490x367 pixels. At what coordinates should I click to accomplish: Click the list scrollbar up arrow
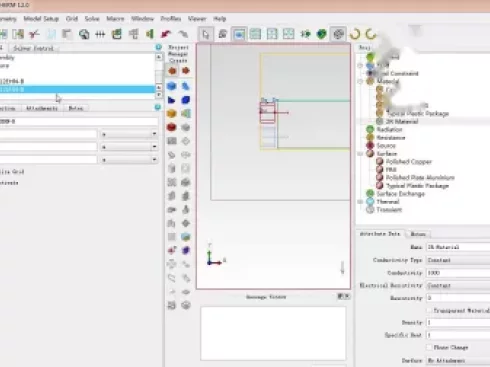[x=159, y=57]
